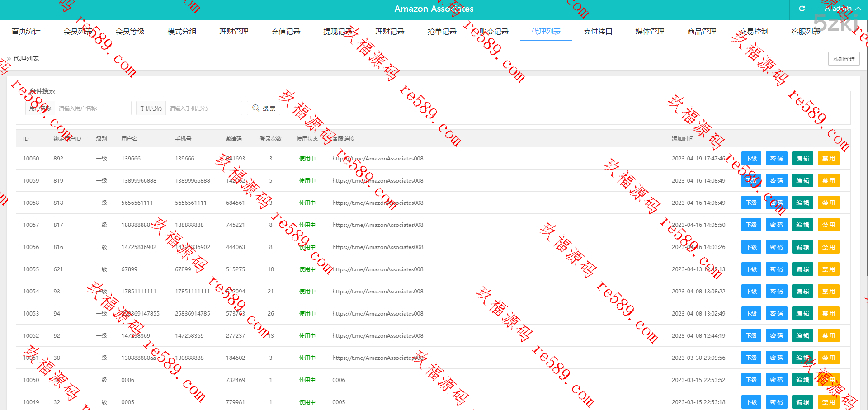Click 禁用 for agent ID 10052
868x410 pixels.
click(828, 336)
